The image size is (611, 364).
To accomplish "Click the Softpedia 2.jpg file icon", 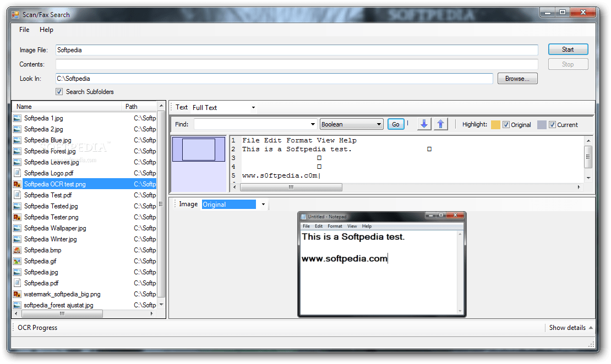I will [x=17, y=129].
